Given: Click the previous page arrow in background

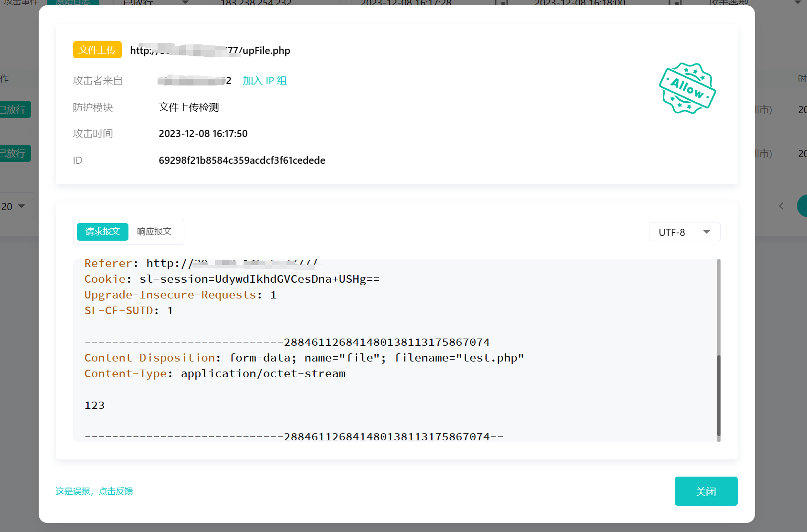Looking at the screenshot, I should pyautogui.click(x=781, y=206).
